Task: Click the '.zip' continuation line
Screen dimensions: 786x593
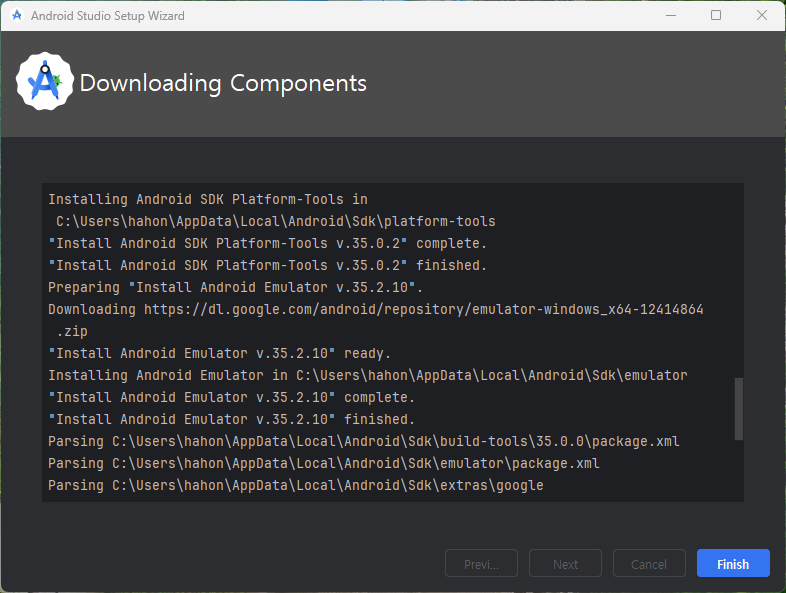Action: (72, 332)
